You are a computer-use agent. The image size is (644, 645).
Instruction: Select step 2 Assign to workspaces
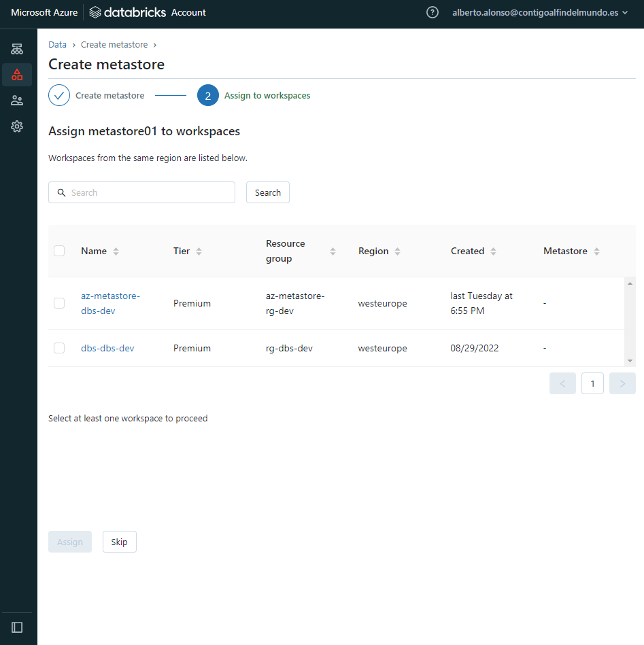208,96
